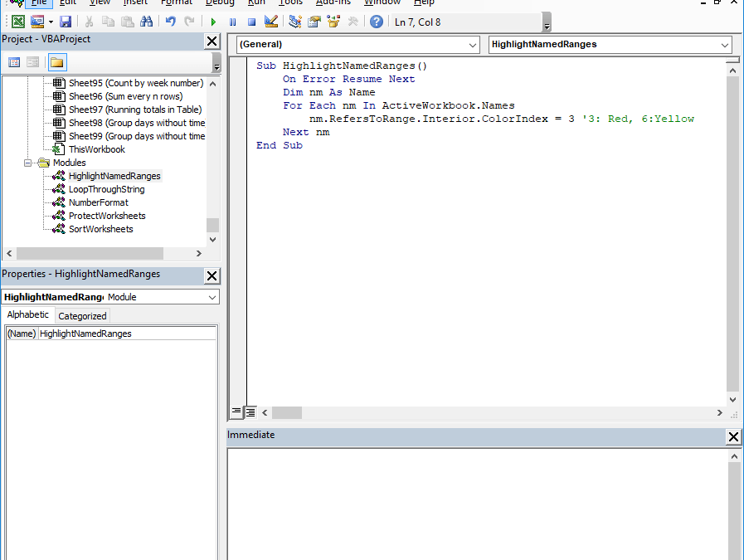The height and width of the screenshot is (560, 744).
Task: Click the Paste clipboard icon
Action: [x=127, y=22]
